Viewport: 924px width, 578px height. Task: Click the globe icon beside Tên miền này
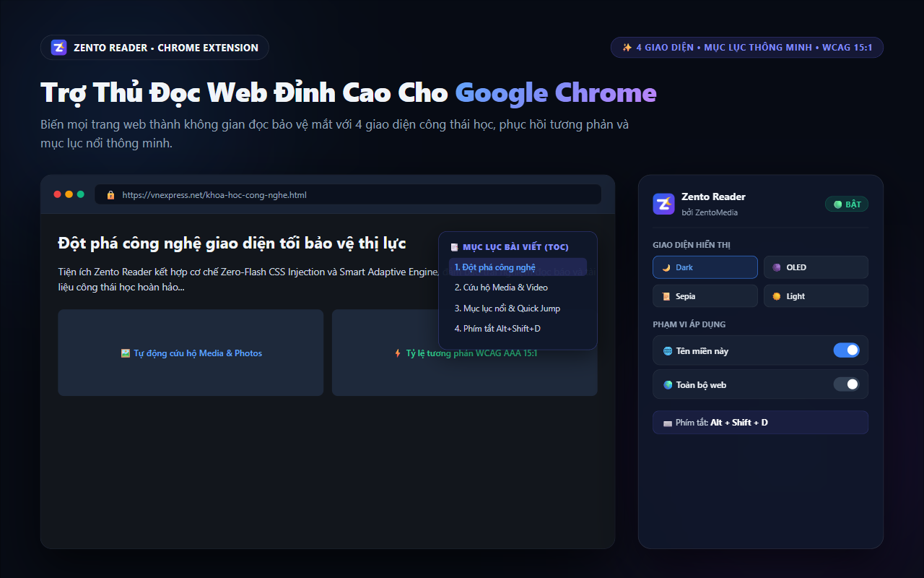click(x=668, y=351)
